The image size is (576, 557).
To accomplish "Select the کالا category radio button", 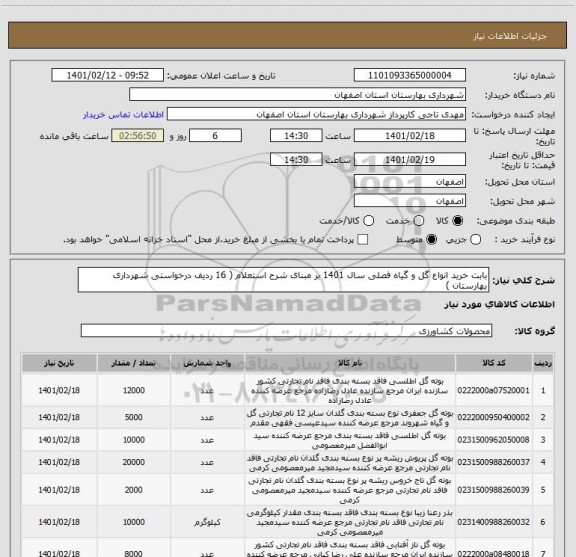I will pyautogui.click(x=458, y=221).
